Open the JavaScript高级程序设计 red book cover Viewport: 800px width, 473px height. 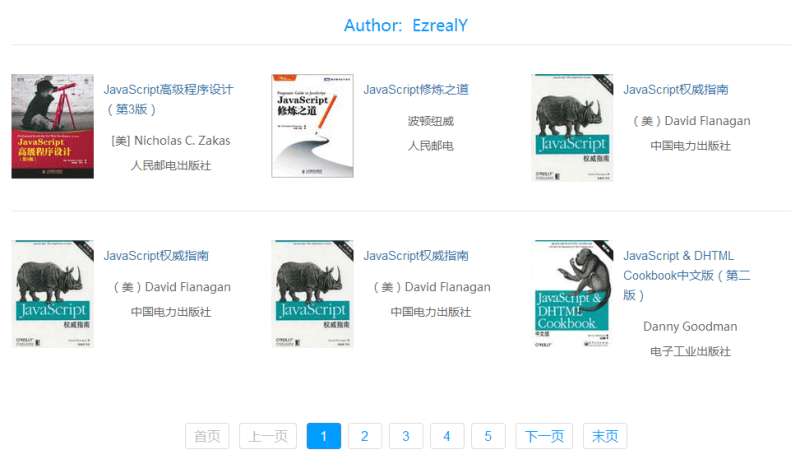pos(52,126)
